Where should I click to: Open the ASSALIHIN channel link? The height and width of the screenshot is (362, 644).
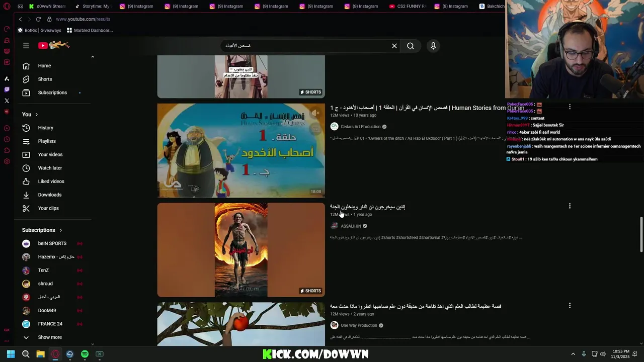click(351, 226)
